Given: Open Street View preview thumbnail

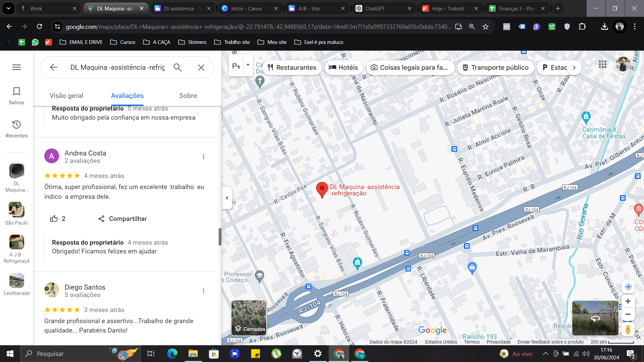Looking at the screenshot, I should pos(595,318).
